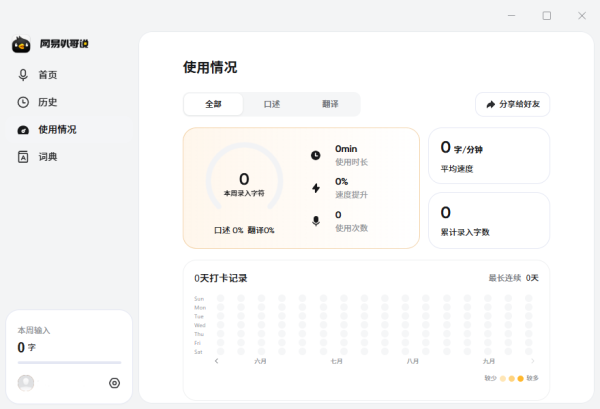Click the 六月 month label

[260, 361]
